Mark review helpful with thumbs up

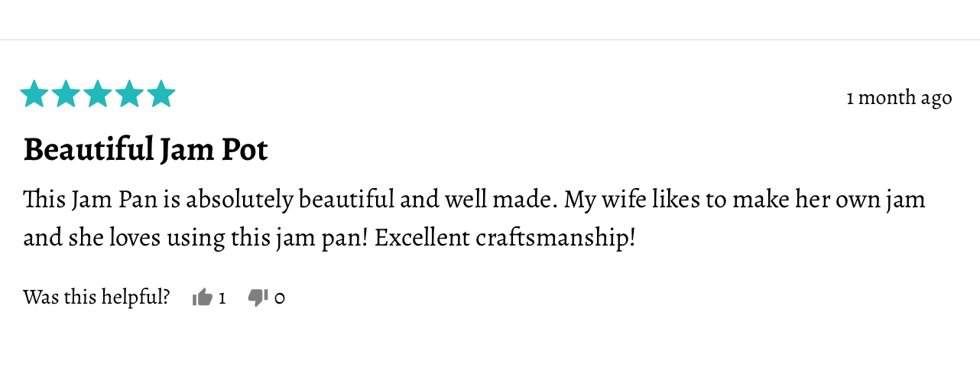(x=202, y=298)
